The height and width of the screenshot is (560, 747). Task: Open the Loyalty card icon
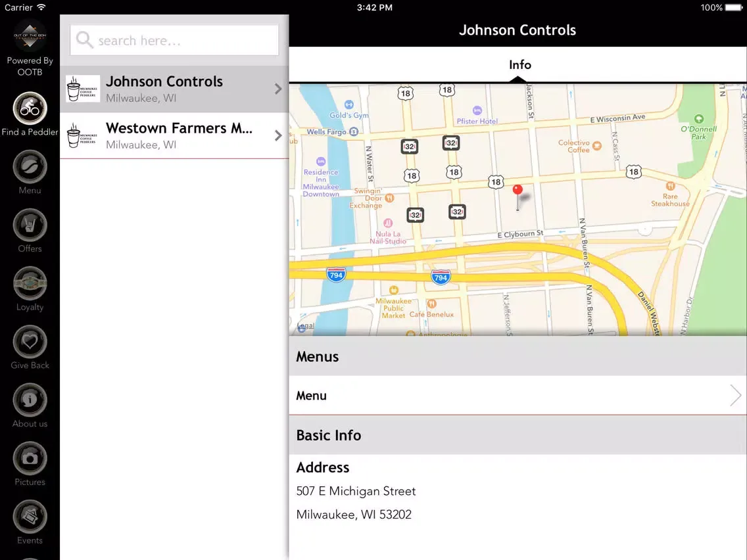[x=30, y=283]
